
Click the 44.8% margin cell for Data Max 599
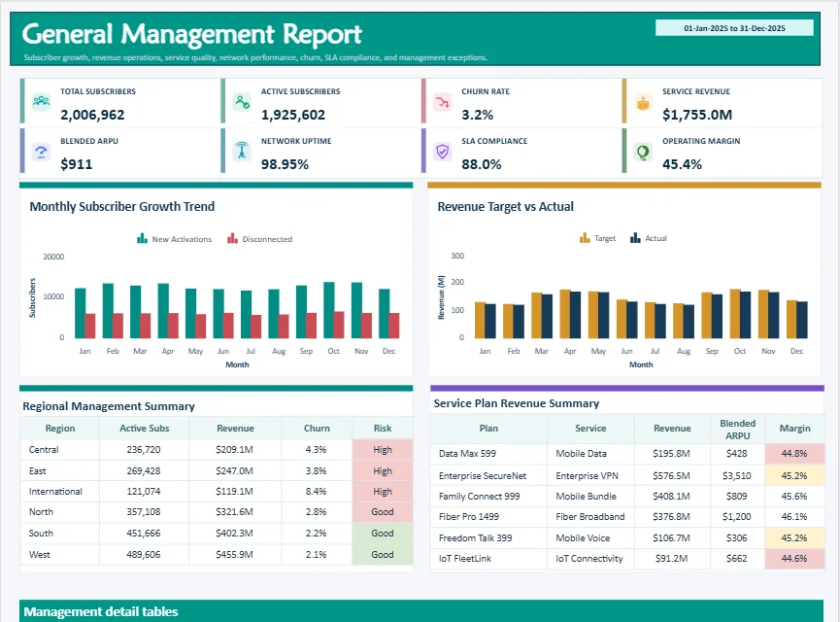coord(794,453)
